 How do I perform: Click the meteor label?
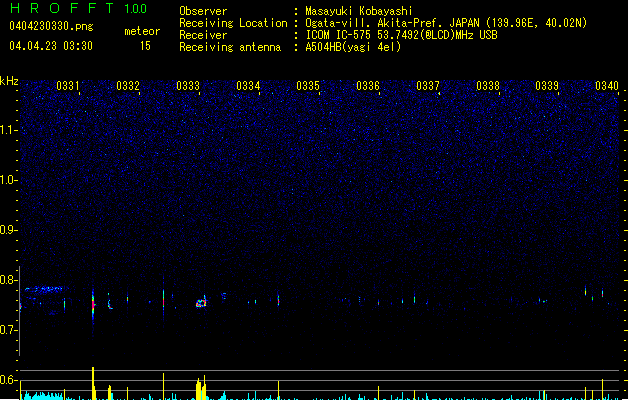click(142, 31)
